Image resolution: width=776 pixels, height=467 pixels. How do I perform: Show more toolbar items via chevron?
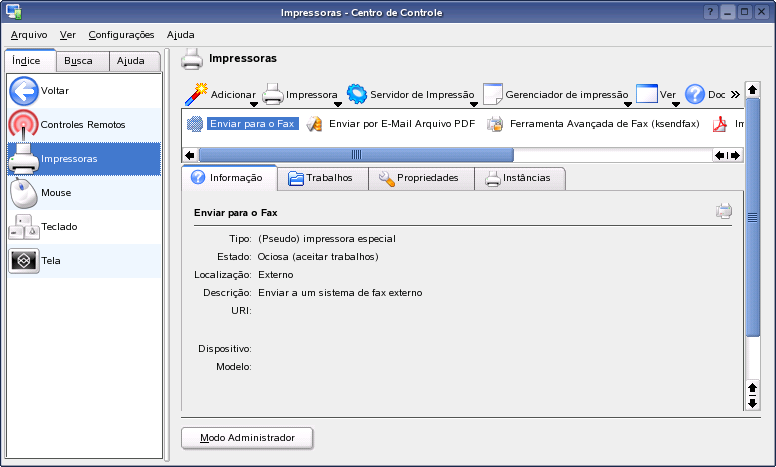(735, 94)
